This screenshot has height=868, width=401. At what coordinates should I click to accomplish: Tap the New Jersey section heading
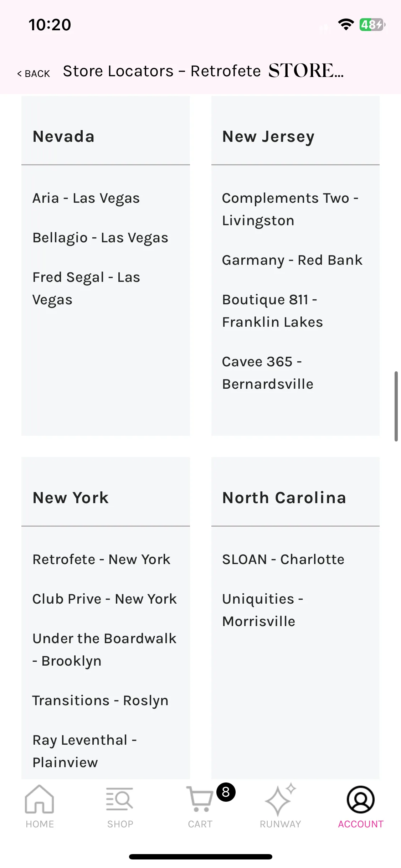[268, 137]
